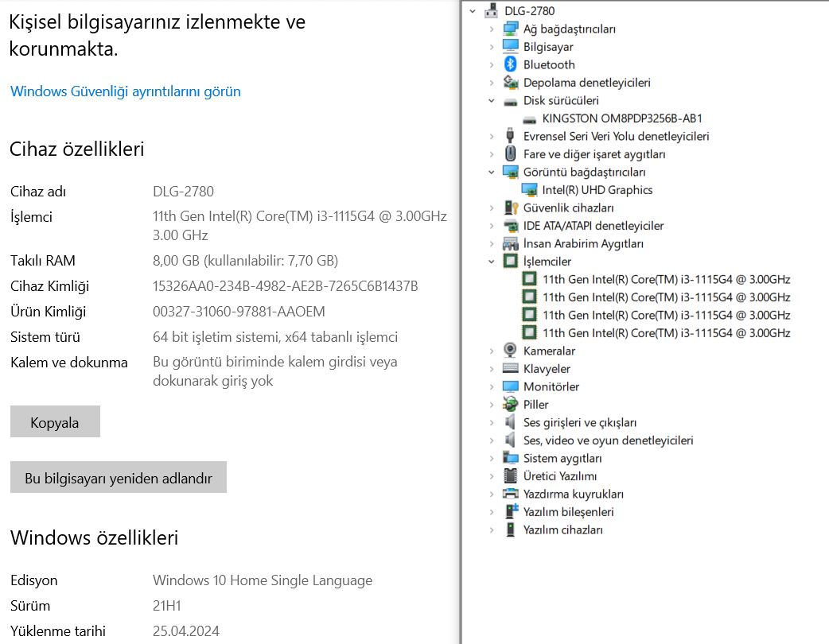The height and width of the screenshot is (644, 829).
Task: Click the Monitörler screen icon
Action: point(510,386)
